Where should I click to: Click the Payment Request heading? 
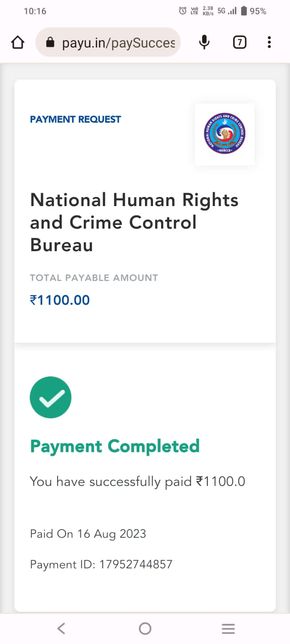[x=75, y=119]
